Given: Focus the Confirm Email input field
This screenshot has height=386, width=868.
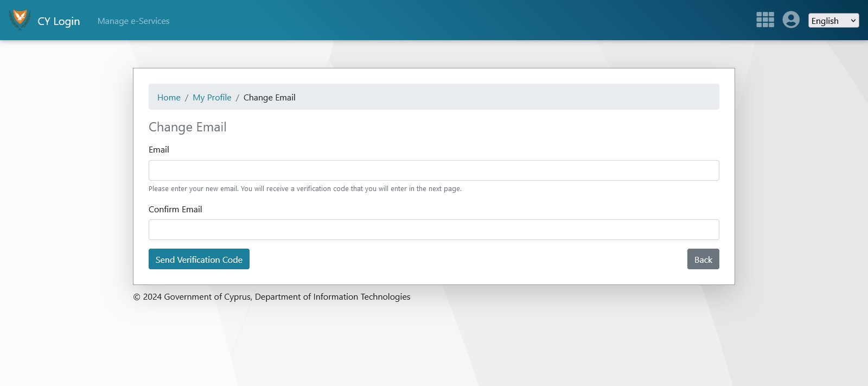Looking at the screenshot, I should coord(433,230).
